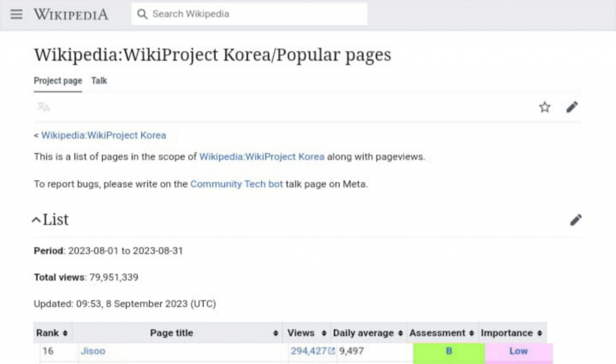This screenshot has width=616, height=364.
Task: Sort table by Page title column
Action: pos(177,333)
